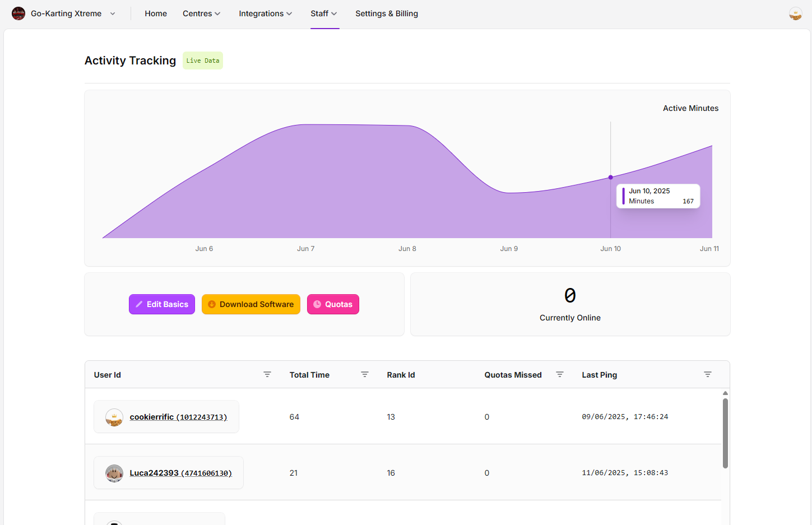
Task: Go to the Home page
Action: coord(156,13)
